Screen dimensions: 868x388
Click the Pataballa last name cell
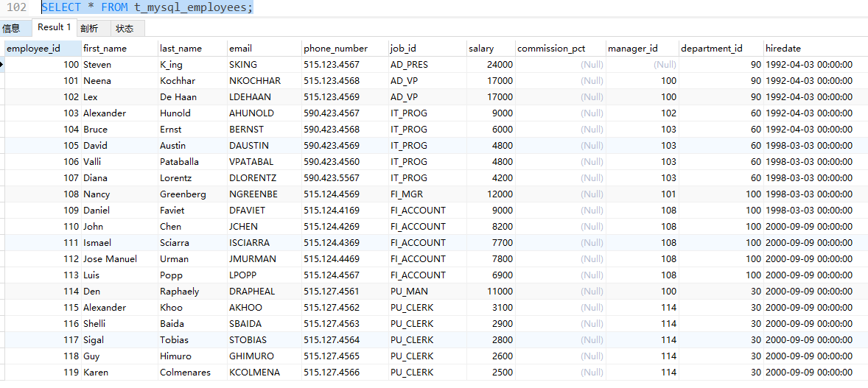coord(192,162)
